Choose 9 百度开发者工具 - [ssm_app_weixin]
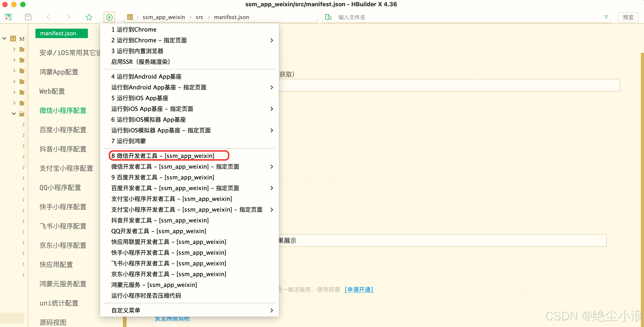The height and width of the screenshot is (327, 644). pos(189,177)
